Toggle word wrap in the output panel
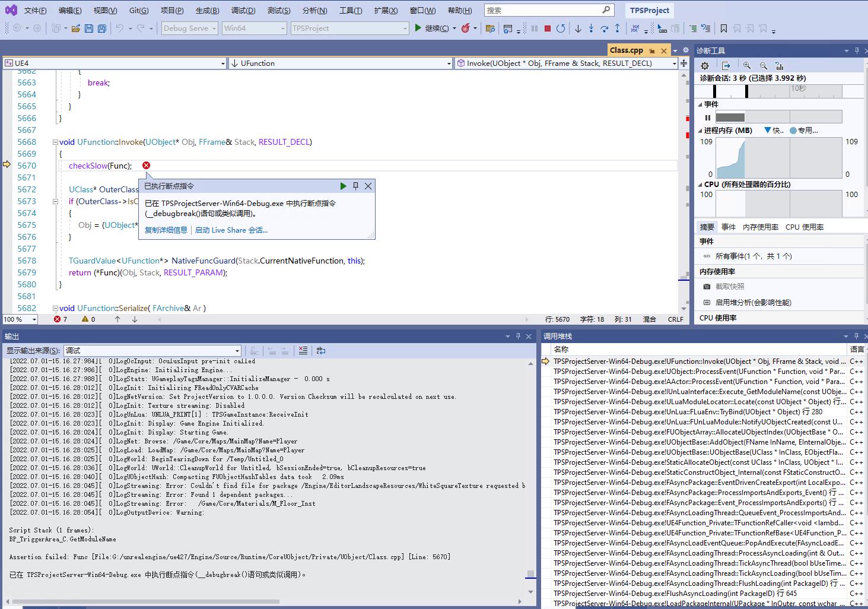The height and width of the screenshot is (609, 868). click(x=321, y=351)
